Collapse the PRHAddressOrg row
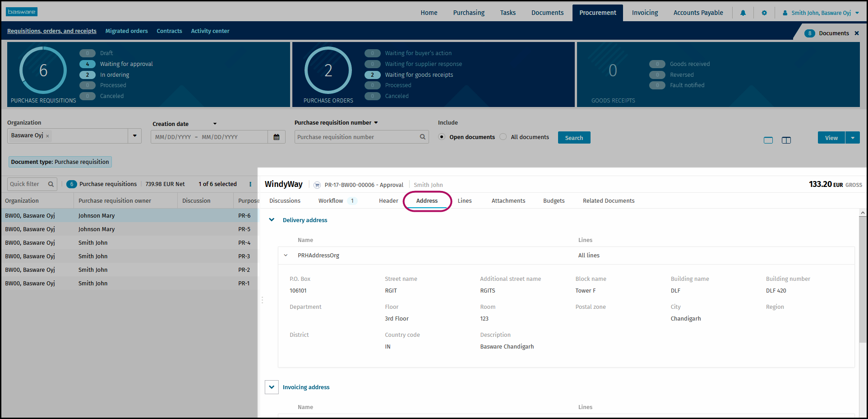Viewport: 868px width, 419px height. pos(286,255)
